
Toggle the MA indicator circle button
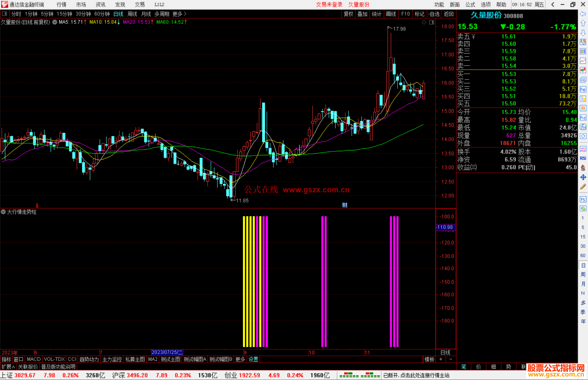[55, 22]
